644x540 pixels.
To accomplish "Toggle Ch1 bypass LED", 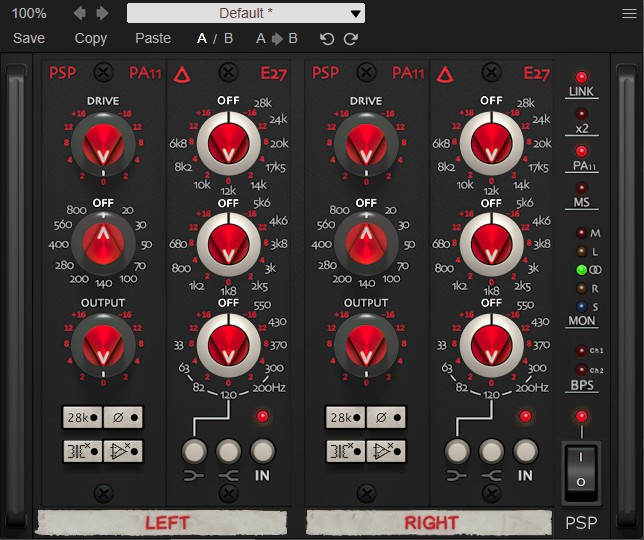I will [x=581, y=351].
